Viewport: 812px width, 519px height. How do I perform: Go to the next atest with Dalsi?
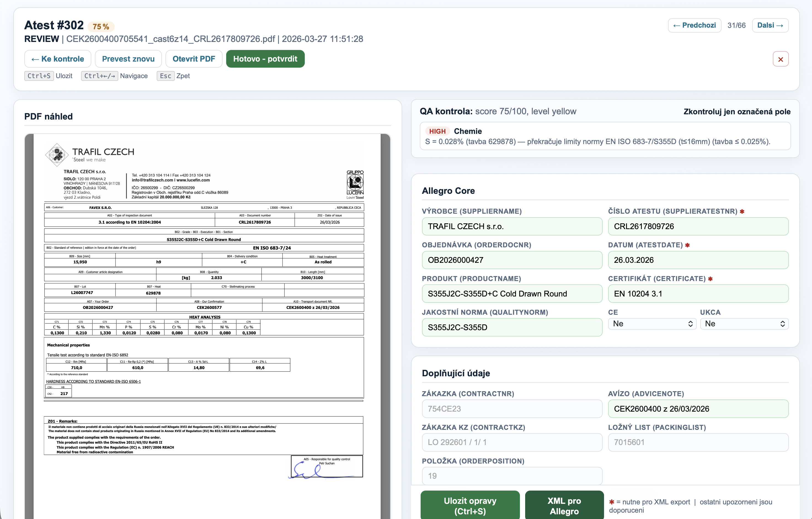pyautogui.click(x=770, y=25)
